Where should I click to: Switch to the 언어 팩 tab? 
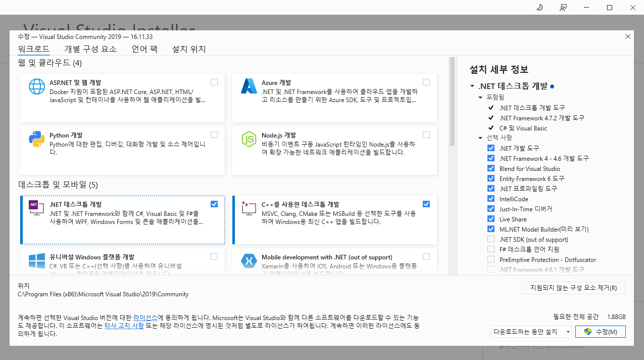[144, 49]
